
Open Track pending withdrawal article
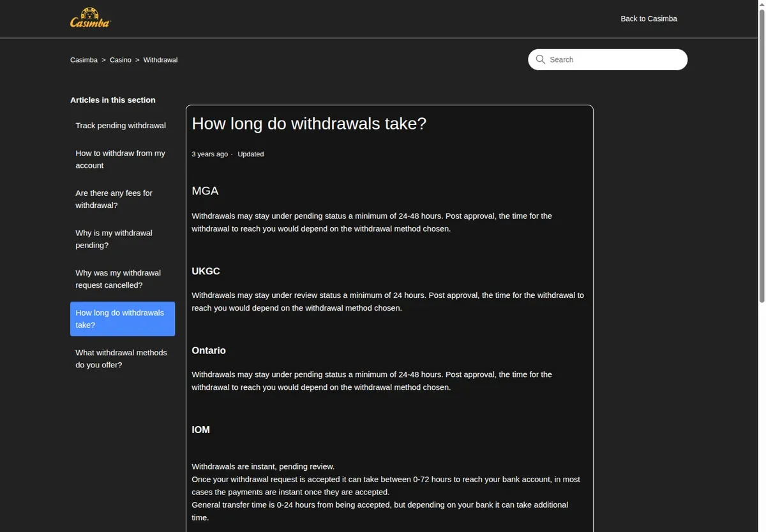(123, 126)
